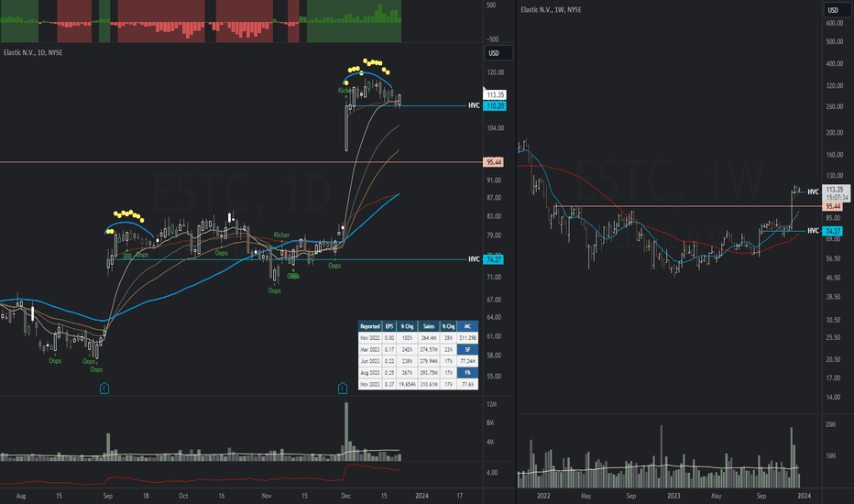This screenshot has height=504, width=854.
Task: Click the '264.4M' sales cell
Action: pyautogui.click(x=429, y=338)
